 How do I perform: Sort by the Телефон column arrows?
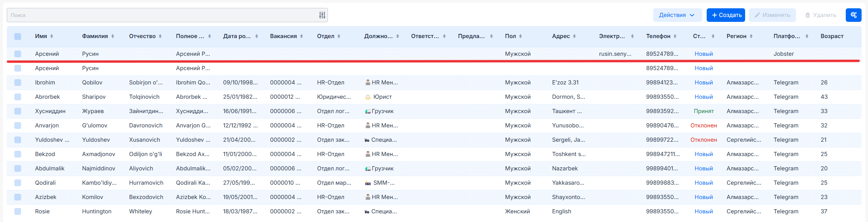click(675, 36)
